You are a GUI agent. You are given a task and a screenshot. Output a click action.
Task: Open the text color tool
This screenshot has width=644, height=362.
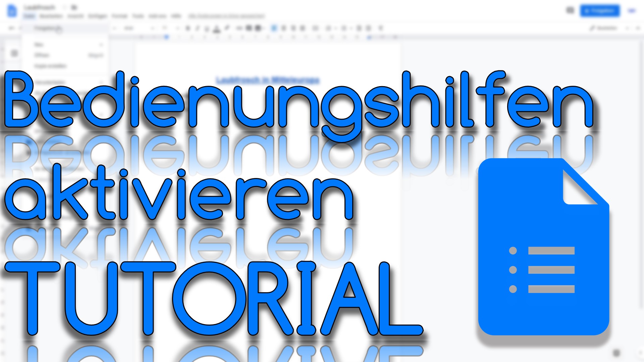tap(217, 29)
